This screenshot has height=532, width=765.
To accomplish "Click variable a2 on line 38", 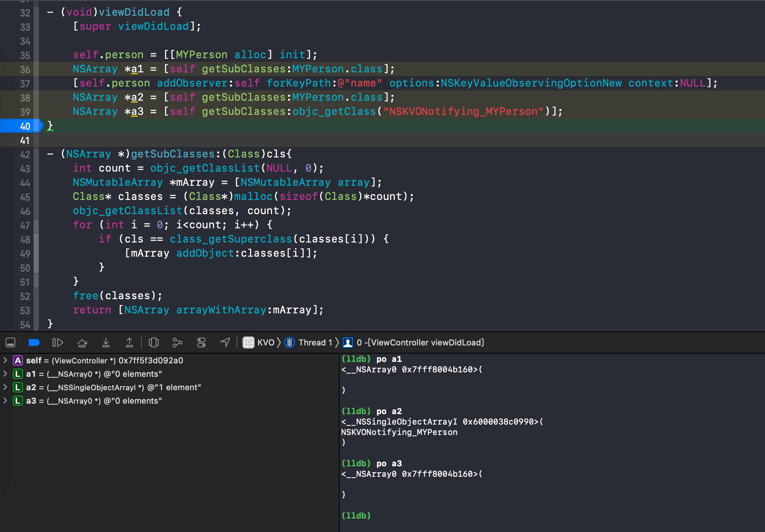I will tap(137, 97).
